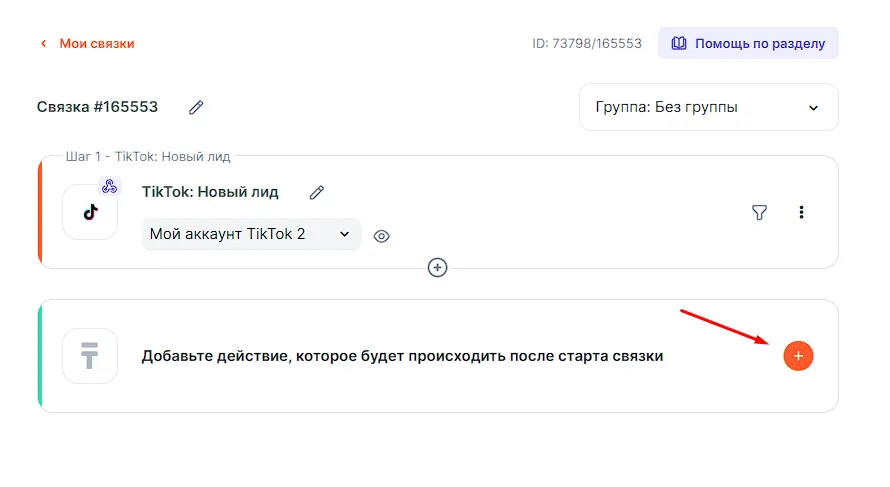The image size is (890, 487).
Task: Click the Шаг 1 step legend label
Action: [x=148, y=156]
